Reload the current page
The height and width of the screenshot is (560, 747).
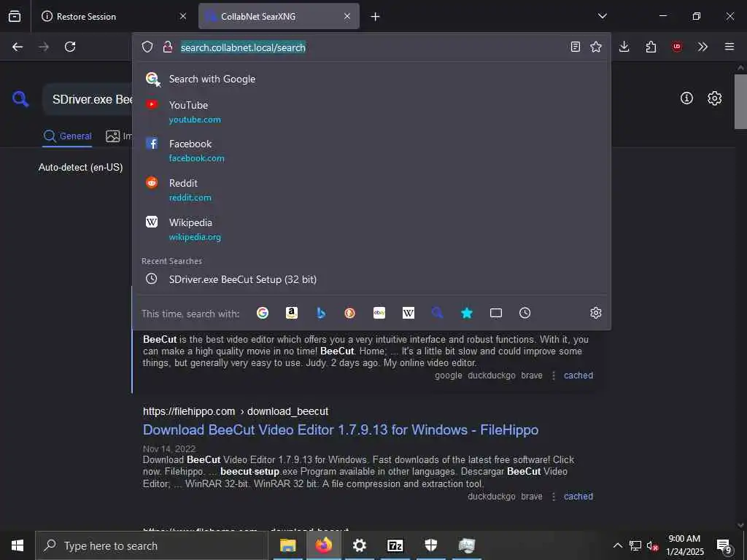pyautogui.click(x=70, y=47)
